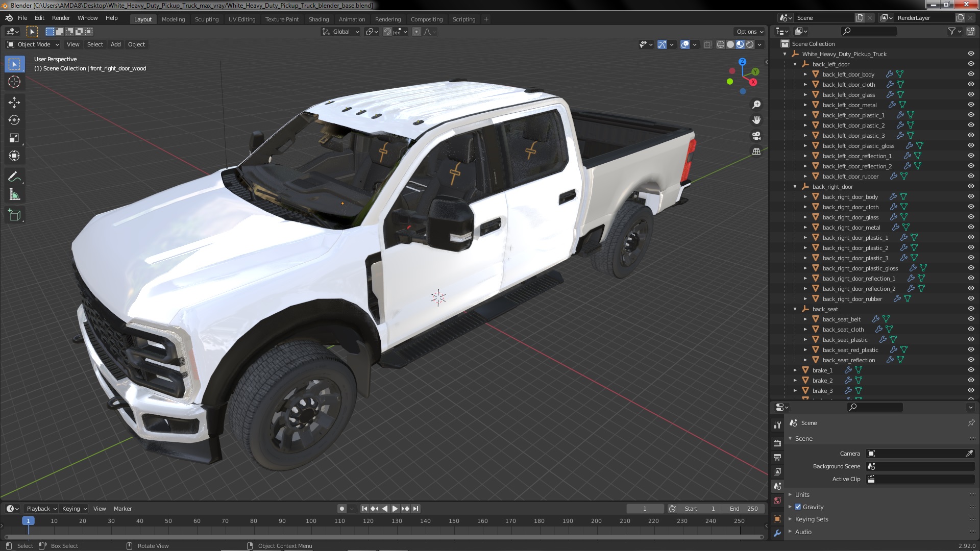The height and width of the screenshot is (551, 980).
Task: Open the File menu
Action: pyautogui.click(x=22, y=18)
